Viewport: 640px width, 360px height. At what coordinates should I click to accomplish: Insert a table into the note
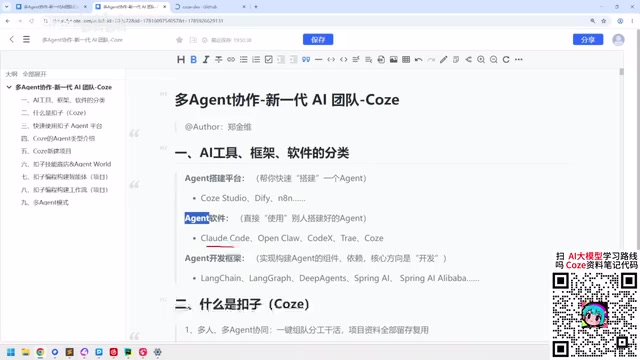tap(406, 60)
